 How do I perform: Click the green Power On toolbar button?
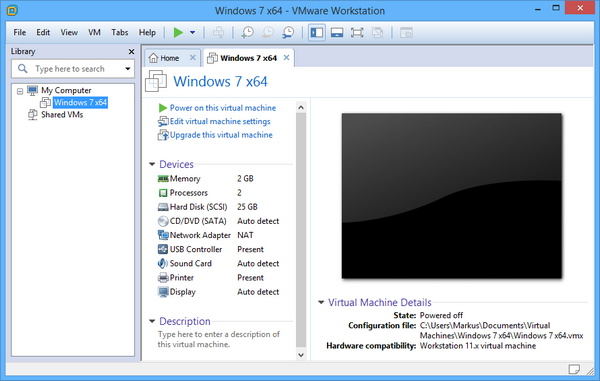[x=178, y=33]
